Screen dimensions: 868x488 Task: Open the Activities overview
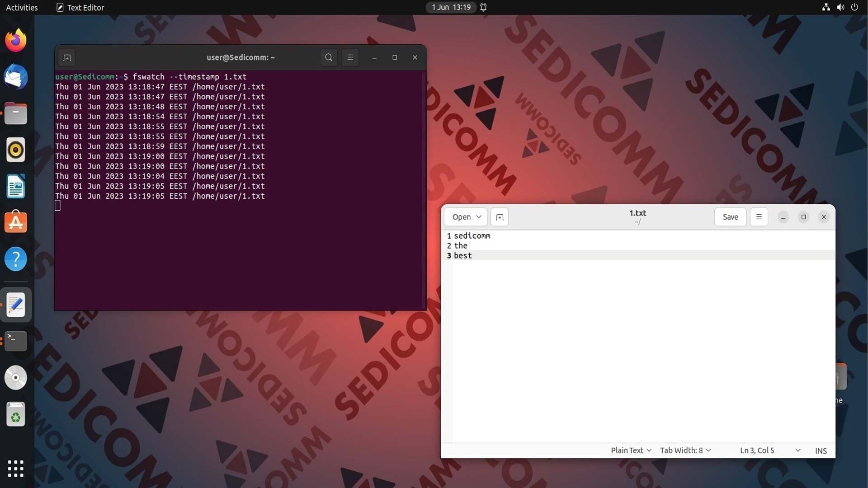(22, 7)
